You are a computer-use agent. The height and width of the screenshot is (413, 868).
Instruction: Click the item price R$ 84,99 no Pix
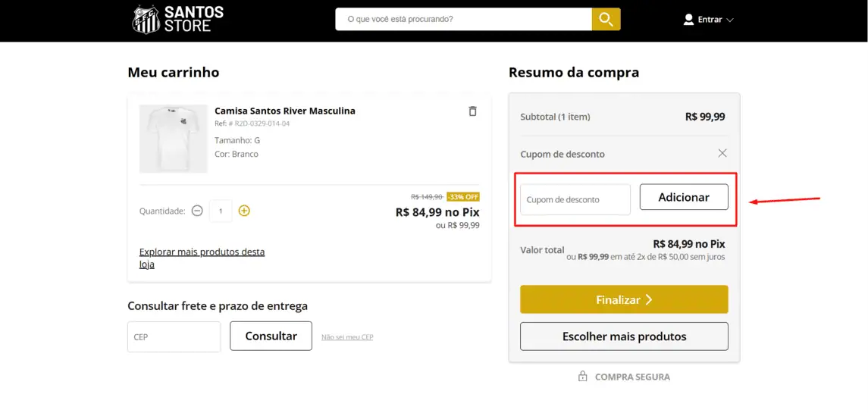click(x=437, y=212)
